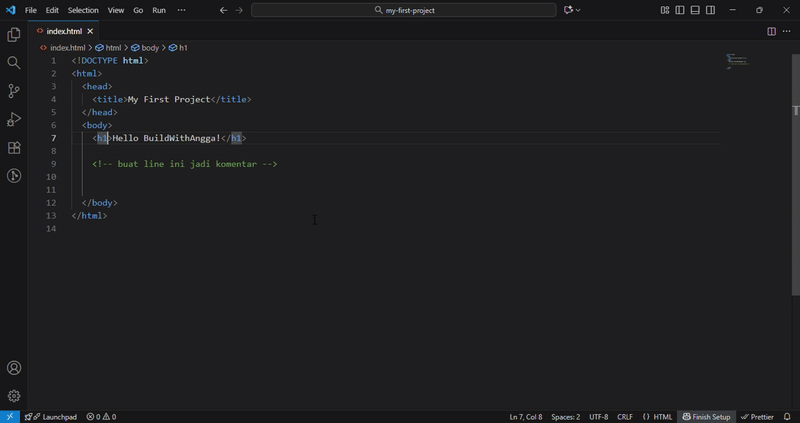This screenshot has height=423, width=800.
Task: Select the index.html editor tab
Action: pyautogui.click(x=63, y=31)
